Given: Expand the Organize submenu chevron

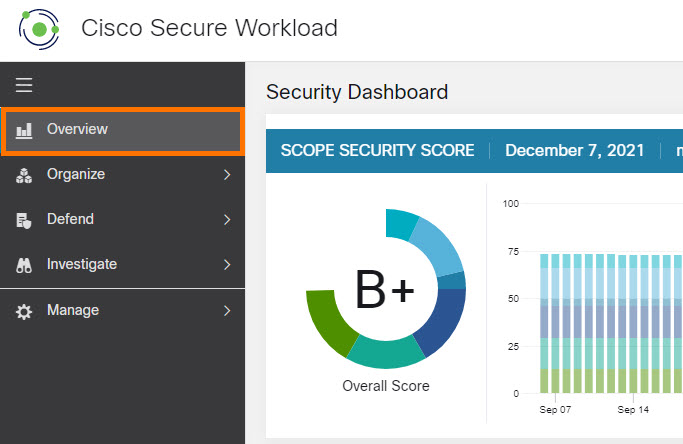Looking at the screenshot, I should point(227,175).
